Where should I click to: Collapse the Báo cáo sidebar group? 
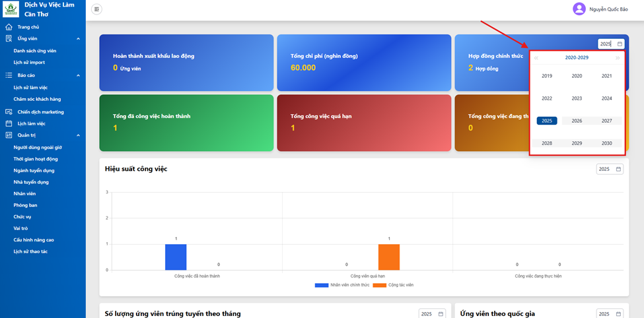click(79, 75)
